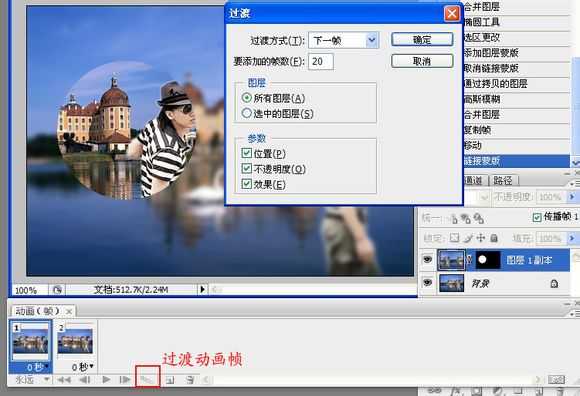The image size is (580, 396).
Task: Convert to timeline animation icon
Action: point(556,380)
